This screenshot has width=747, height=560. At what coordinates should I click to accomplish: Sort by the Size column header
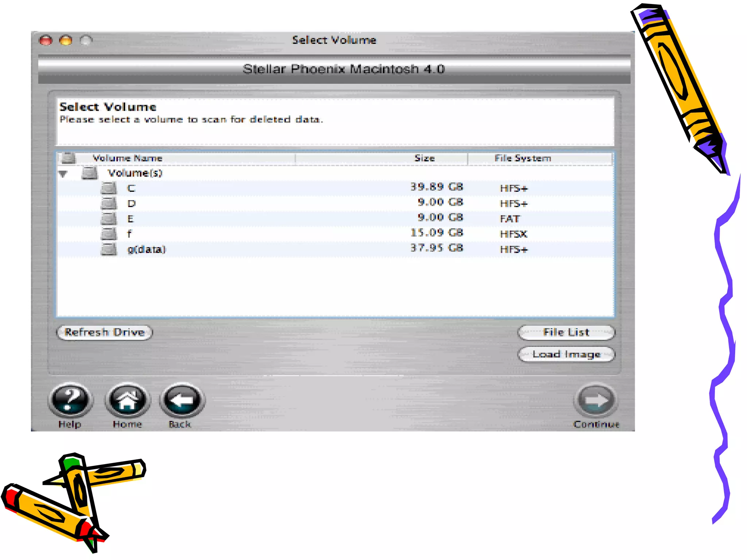pos(424,158)
